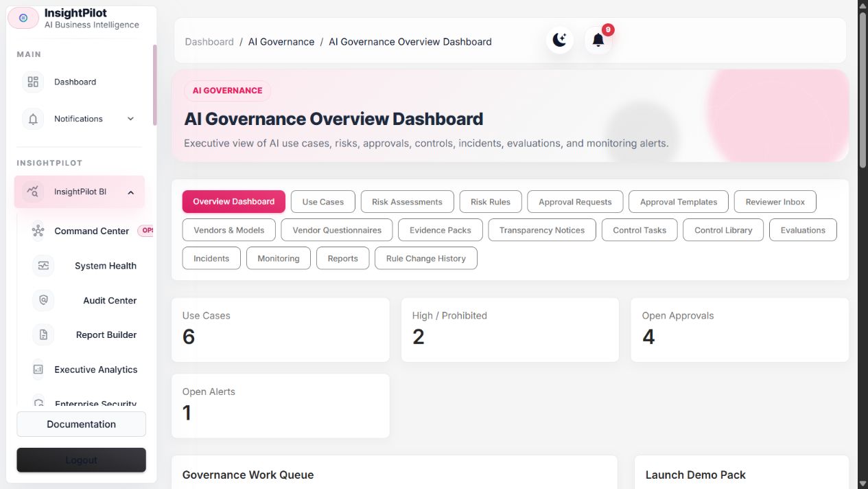Click the Notifications bell icon in sidebar
Viewport: 868px width, 489px height.
(x=33, y=119)
